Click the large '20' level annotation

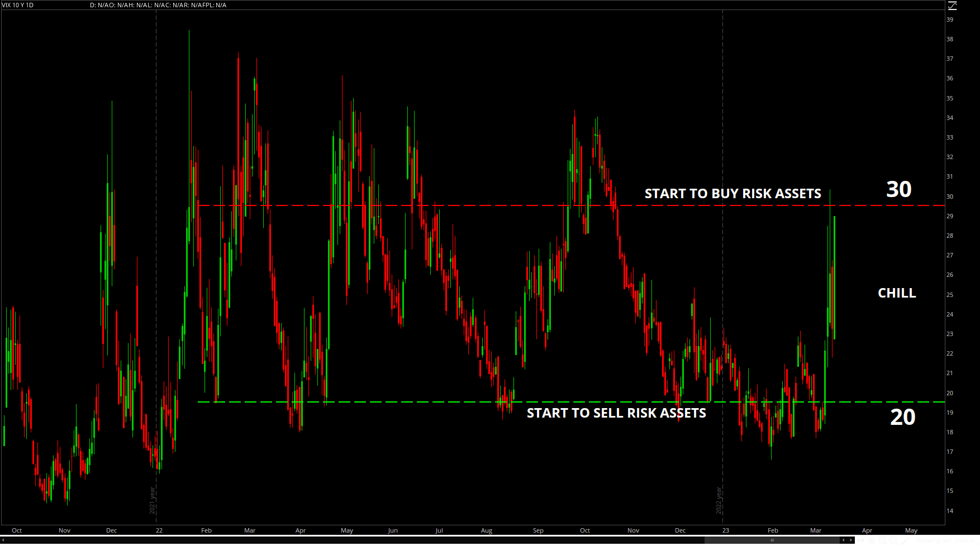903,417
